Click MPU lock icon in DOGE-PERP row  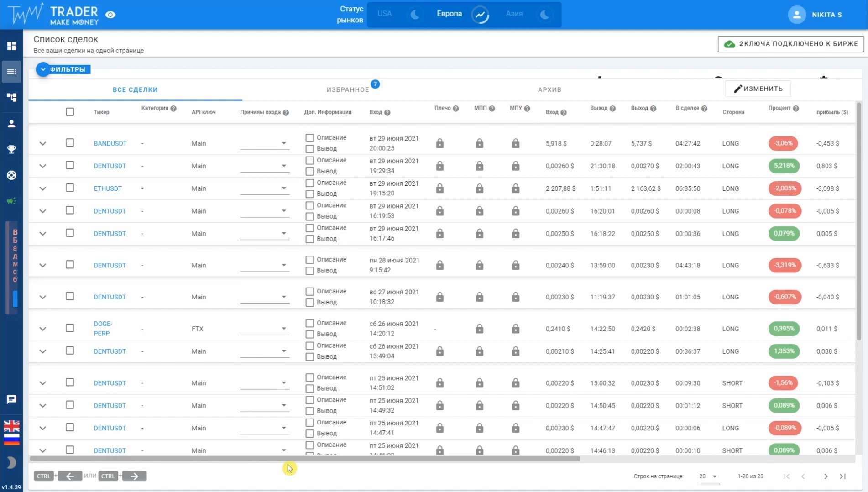[515, 329]
